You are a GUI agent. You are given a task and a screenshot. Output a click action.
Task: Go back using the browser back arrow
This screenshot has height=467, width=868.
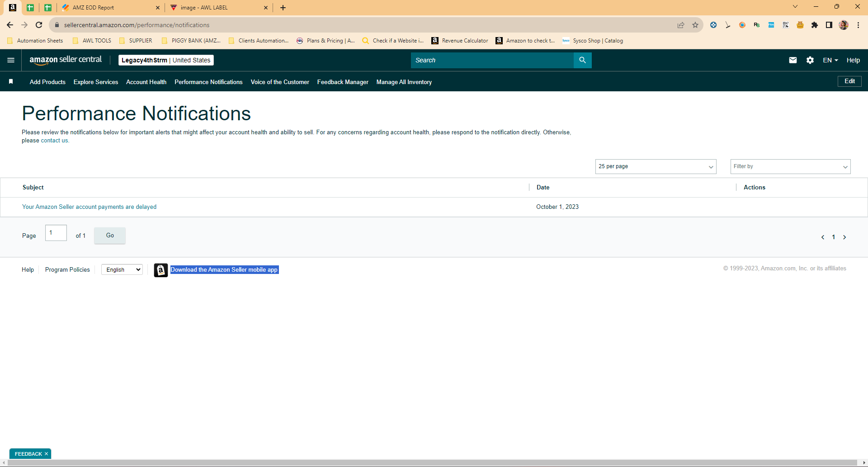click(x=10, y=25)
